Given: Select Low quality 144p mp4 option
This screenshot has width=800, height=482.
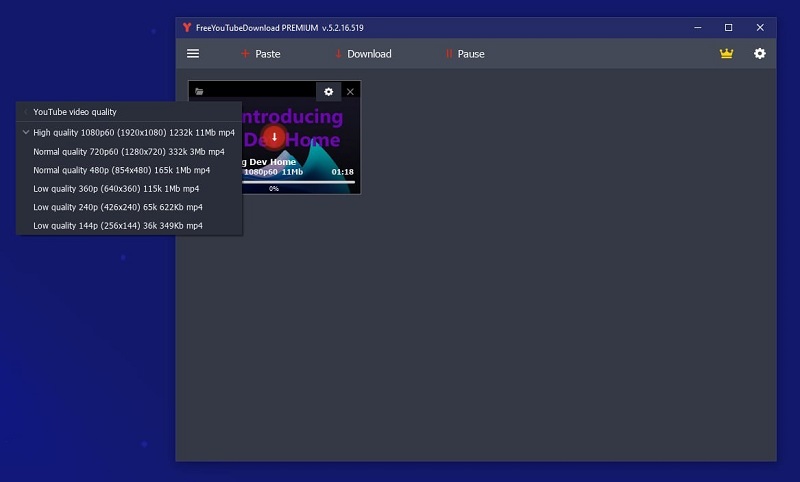Looking at the screenshot, I should click(129, 225).
